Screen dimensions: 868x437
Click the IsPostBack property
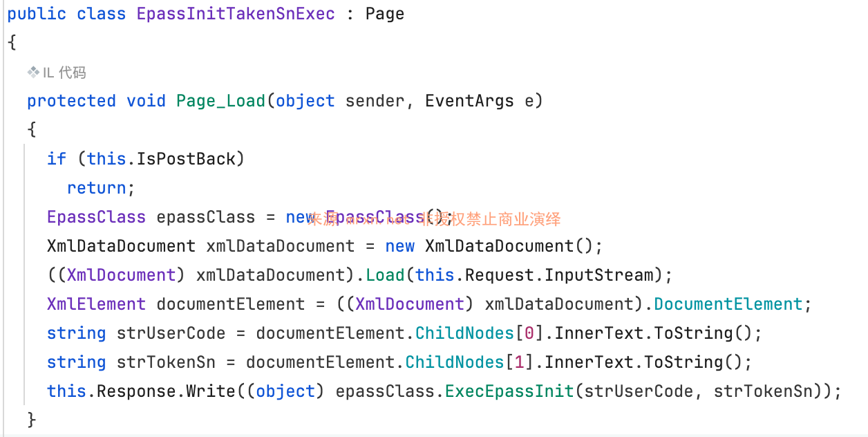pyautogui.click(x=186, y=159)
